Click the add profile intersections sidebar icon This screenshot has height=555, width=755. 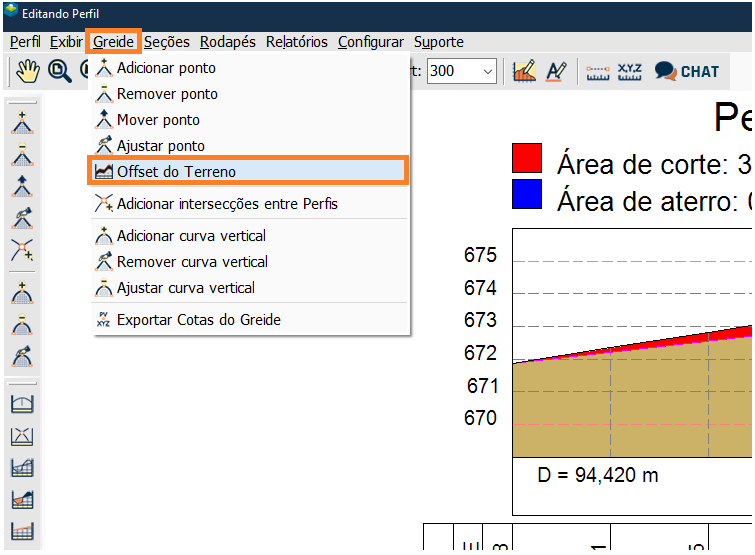tap(22, 250)
